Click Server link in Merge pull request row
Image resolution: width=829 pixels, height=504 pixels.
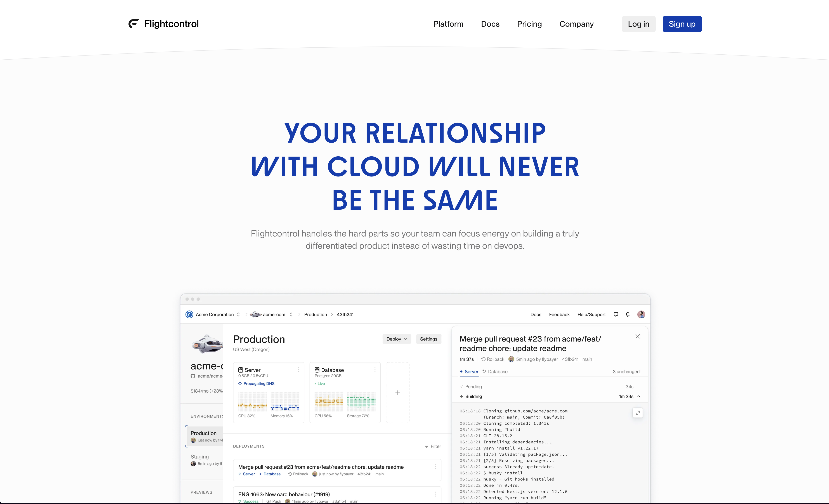pyautogui.click(x=246, y=474)
